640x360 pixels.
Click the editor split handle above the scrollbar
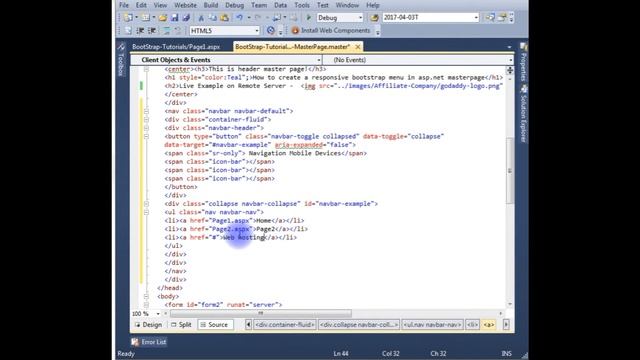point(510,71)
